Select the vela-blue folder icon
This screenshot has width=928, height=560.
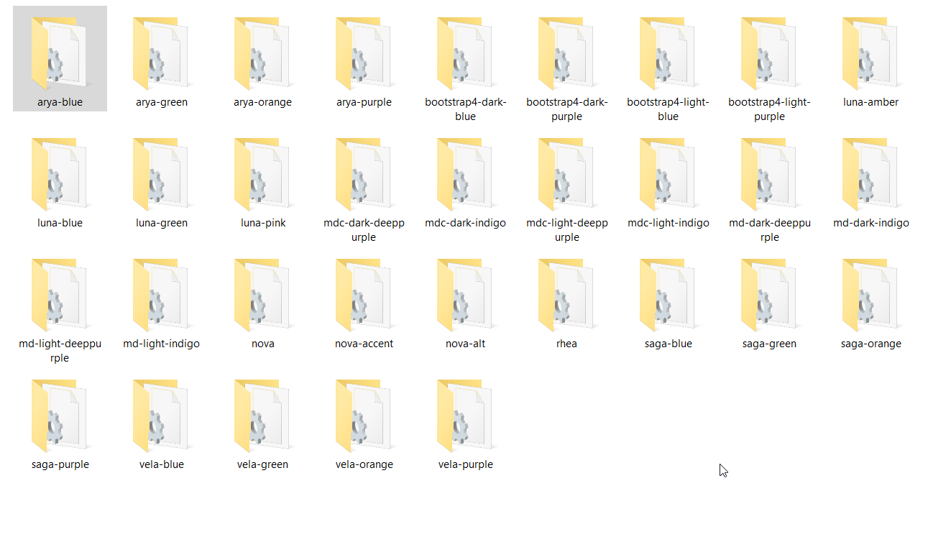coord(160,415)
